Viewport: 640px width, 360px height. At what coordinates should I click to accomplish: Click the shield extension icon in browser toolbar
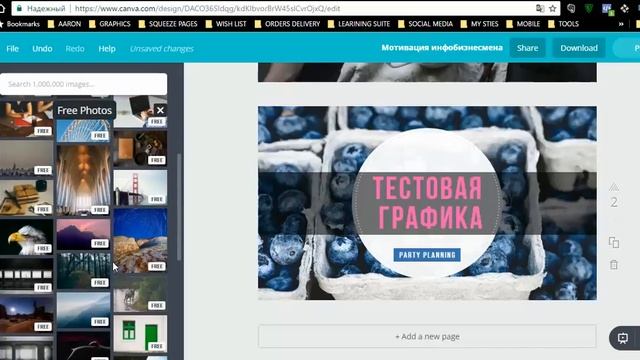(589, 8)
